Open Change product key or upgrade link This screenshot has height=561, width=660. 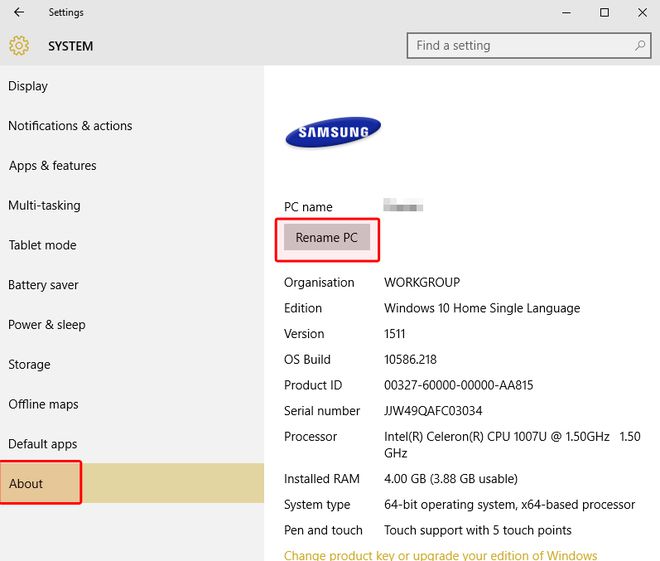(440, 555)
